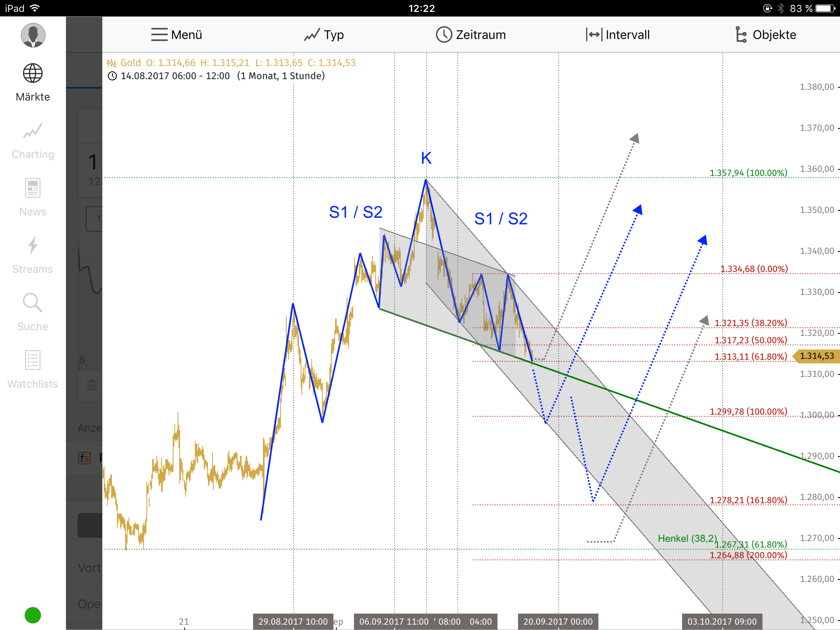Select the 1.321,35 (38.20%) Fibonacci label

point(751,323)
